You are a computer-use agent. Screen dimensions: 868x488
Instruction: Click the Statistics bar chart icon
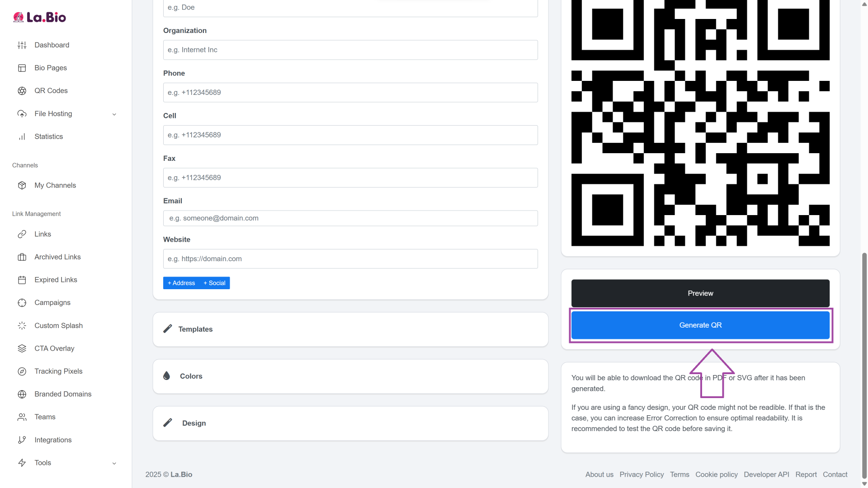[22, 136]
